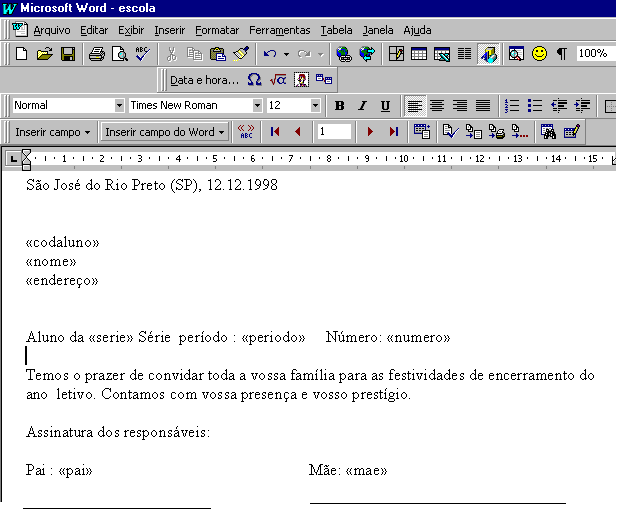
Task: Click the Inserir campo button
Action: [53, 132]
